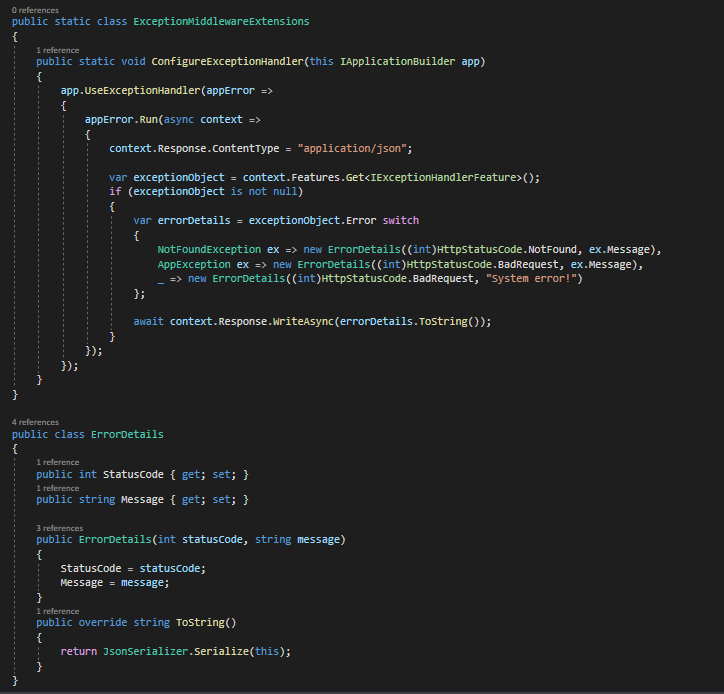The width and height of the screenshot is (724, 694).
Task: Click the "System error!" string literal
Action: (x=531, y=279)
